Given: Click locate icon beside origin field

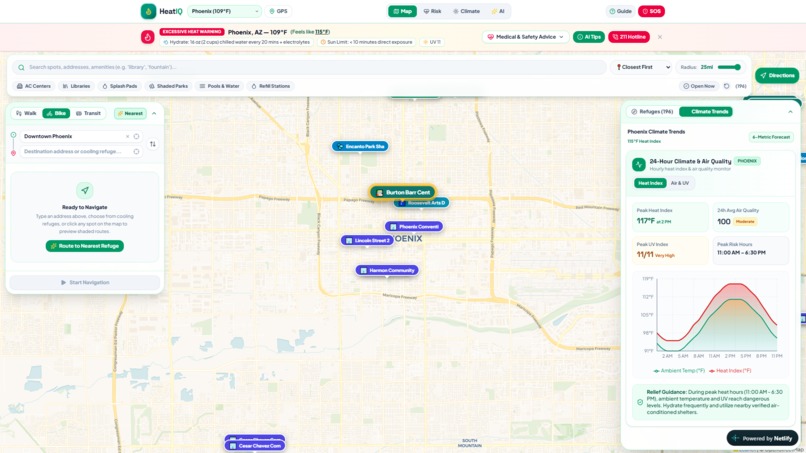Looking at the screenshot, I should coord(136,136).
